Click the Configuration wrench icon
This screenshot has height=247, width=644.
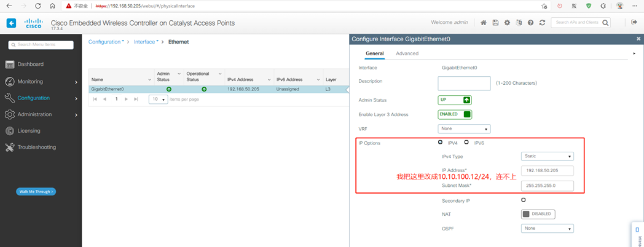click(10, 98)
